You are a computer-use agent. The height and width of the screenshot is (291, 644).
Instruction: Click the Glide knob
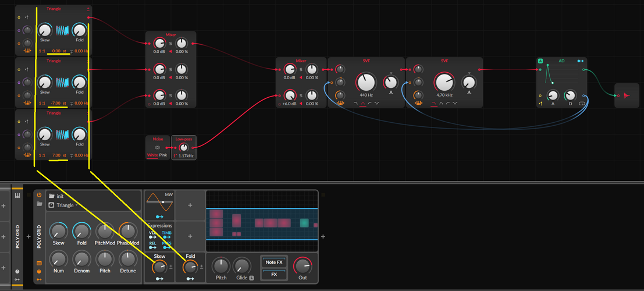(x=242, y=266)
